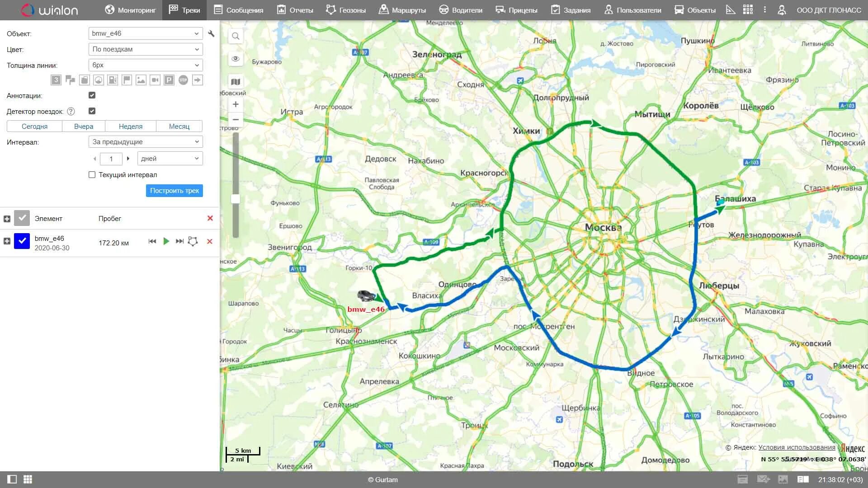868x488 pixels.
Task: Create geofence from bmw_e46 track
Action: click(193, 241)
